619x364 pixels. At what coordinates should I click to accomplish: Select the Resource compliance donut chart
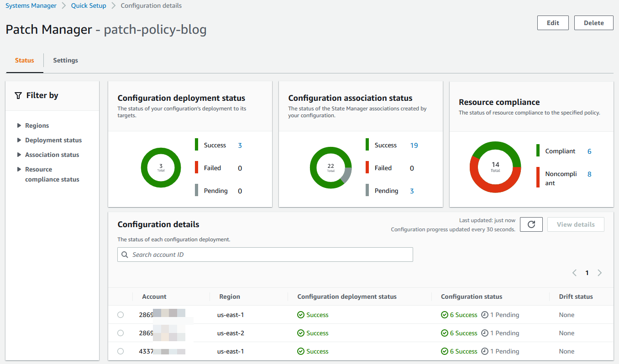[x=495, y=166]
